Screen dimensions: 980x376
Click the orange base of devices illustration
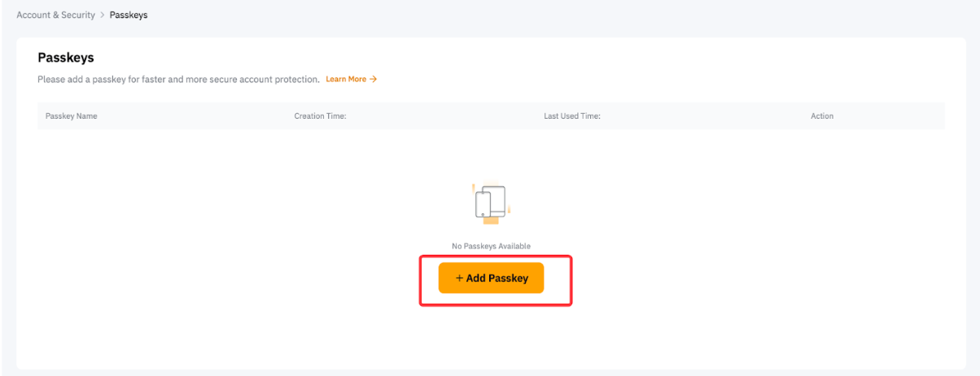(x=491, y=220)
